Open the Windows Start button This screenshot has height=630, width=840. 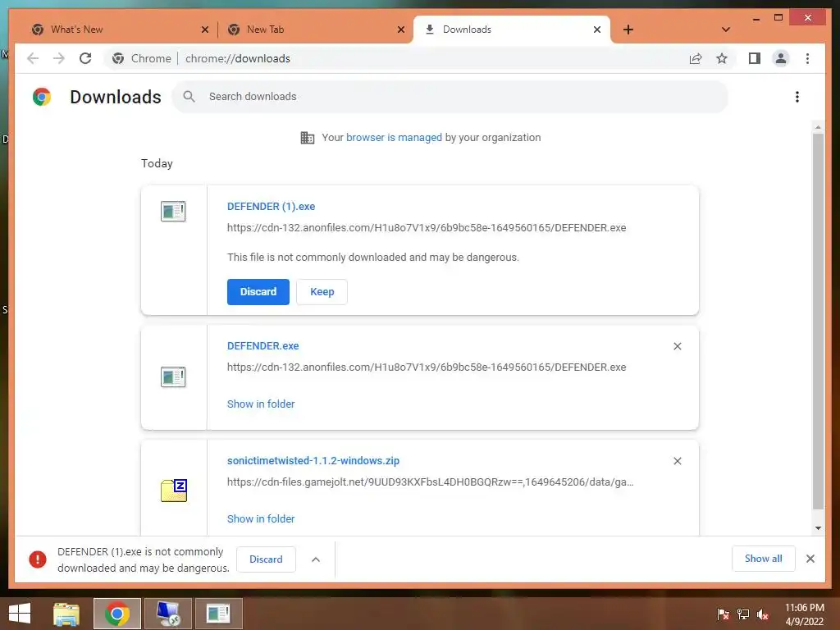[20, 614]
